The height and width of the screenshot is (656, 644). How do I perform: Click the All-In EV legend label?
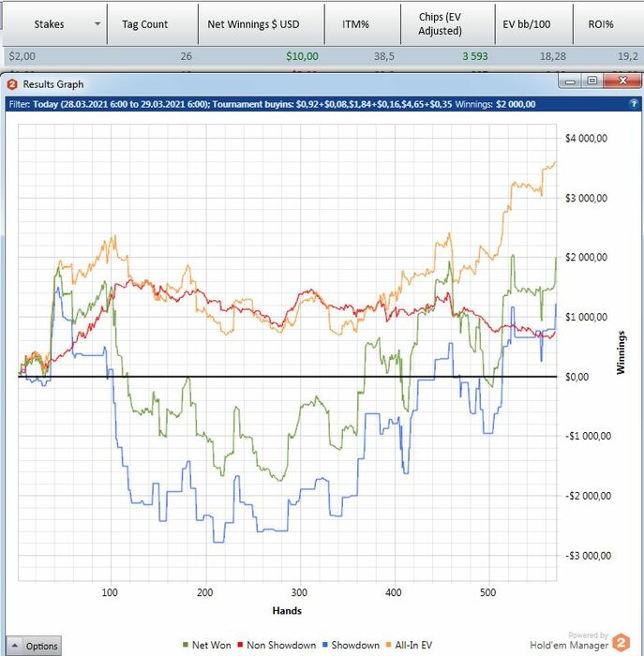(x=413, y=645)
